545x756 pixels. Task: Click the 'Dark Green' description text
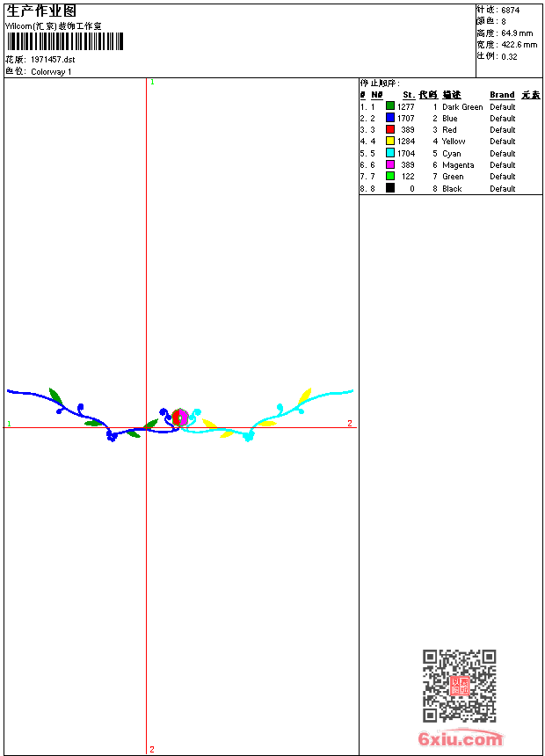point(462,107)
